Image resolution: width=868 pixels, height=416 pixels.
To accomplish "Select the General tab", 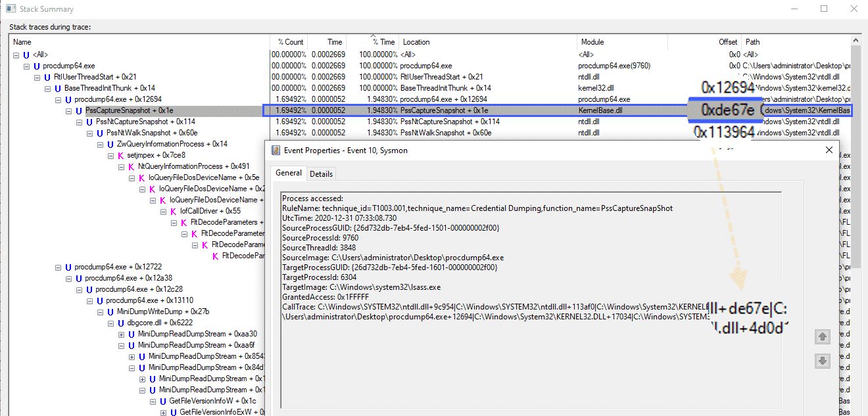I will pyautogui.click(x=288, y=173).
